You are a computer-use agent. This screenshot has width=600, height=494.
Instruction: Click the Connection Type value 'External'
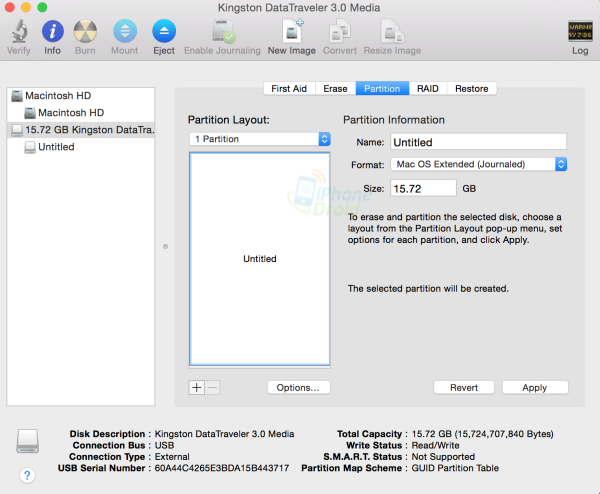click(172, 457)
